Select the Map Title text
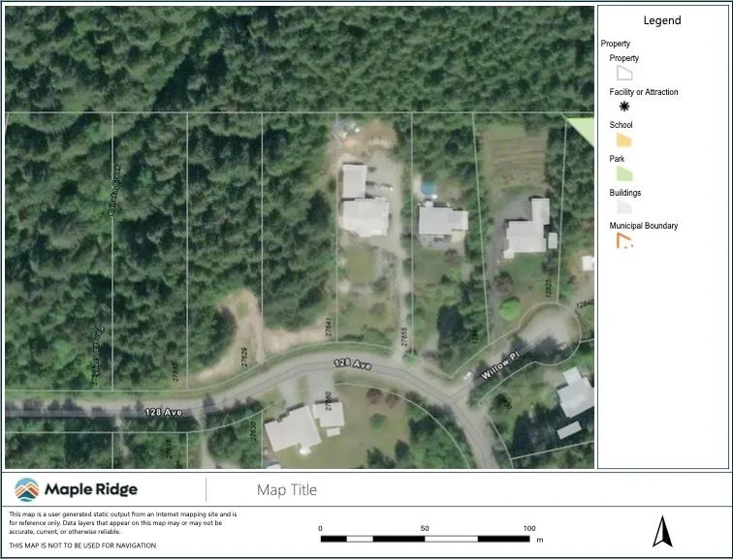Viewport: 733px width, 560px height. pyautogui.click(x=287, y=490)
